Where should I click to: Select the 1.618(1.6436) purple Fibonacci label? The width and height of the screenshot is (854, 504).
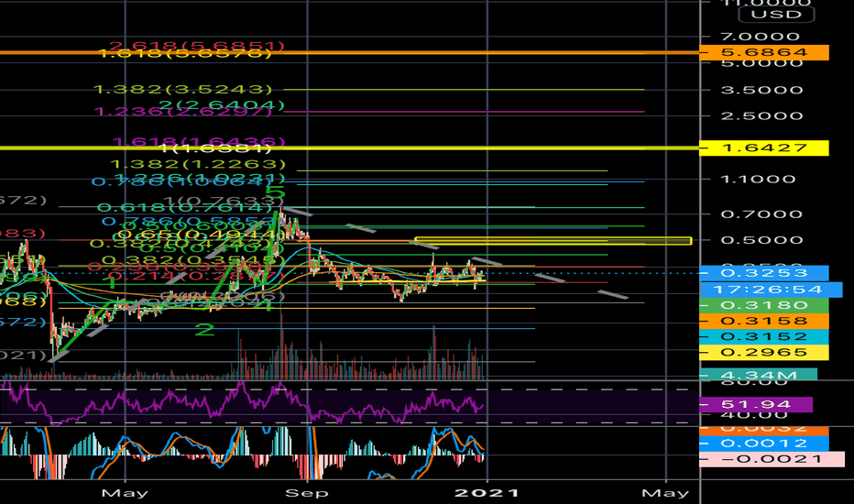[199, 142]
